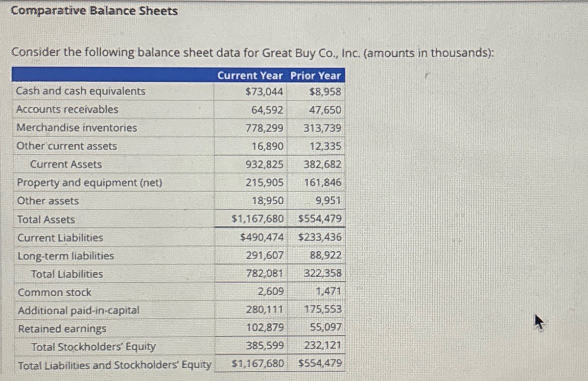Click the 932,825 current assets value
Viewport: 588px width, 381px height.
coord(264,165)
